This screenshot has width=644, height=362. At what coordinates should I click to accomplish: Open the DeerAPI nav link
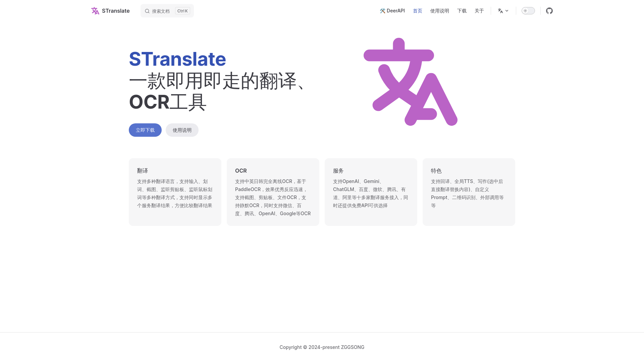[x=392, y=11]
